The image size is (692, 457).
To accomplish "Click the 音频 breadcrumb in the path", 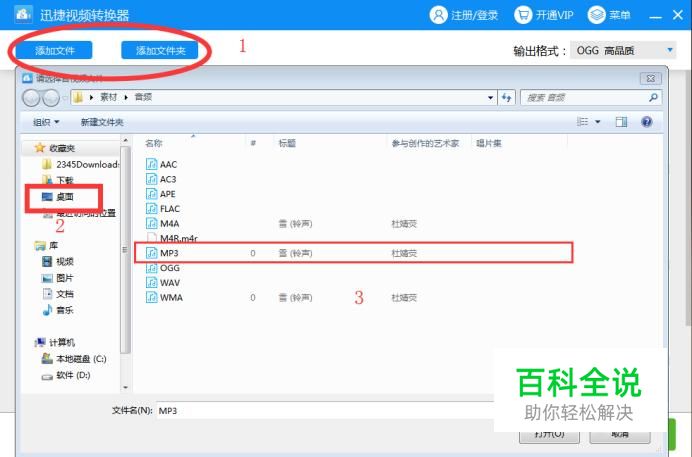I will coord(143,97).
